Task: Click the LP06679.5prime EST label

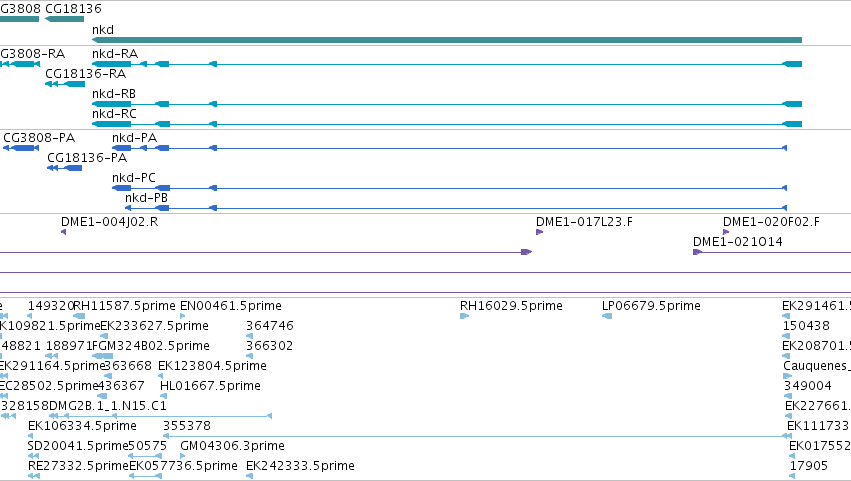Action: coord(651,306)
